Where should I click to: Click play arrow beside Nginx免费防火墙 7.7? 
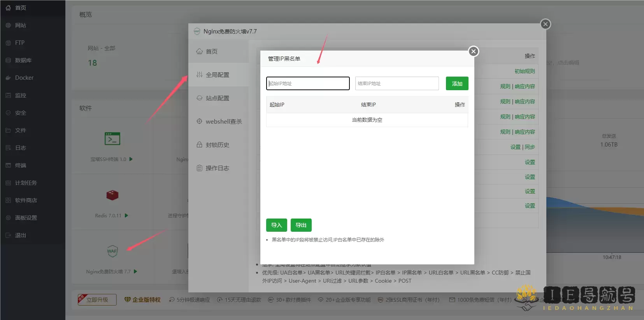pyautogui.click(x=135, y=271)
